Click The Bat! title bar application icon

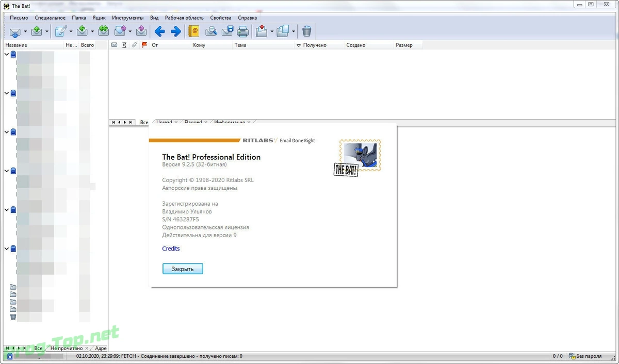tap(6, 6)
